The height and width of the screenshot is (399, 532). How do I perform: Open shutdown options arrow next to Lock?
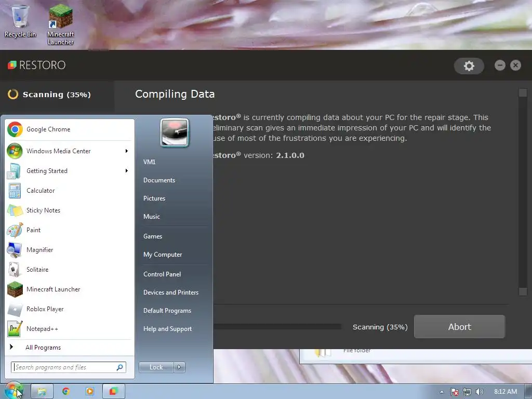coord(179,367)
